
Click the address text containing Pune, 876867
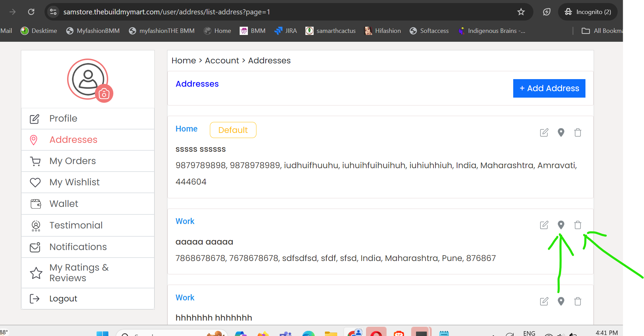(x=336, y=258)
